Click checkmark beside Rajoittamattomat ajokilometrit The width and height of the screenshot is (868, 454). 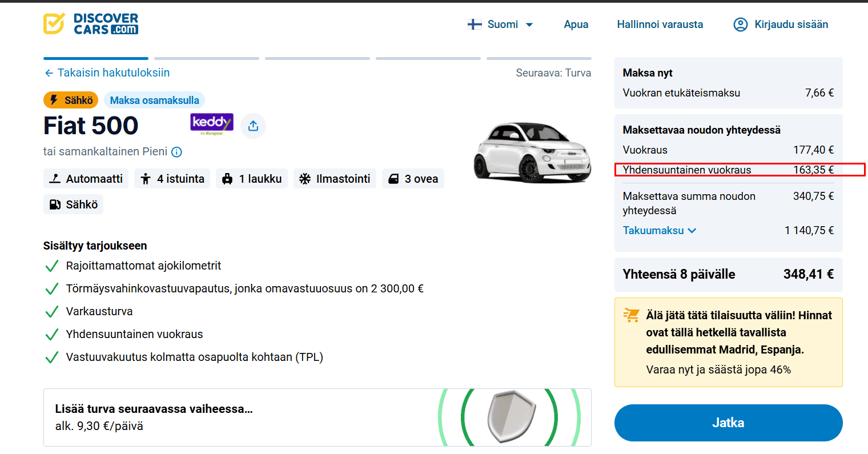51,266
